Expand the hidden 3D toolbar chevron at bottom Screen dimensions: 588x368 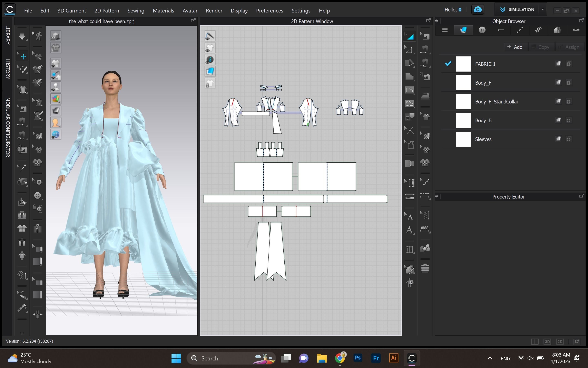[22, 333]
